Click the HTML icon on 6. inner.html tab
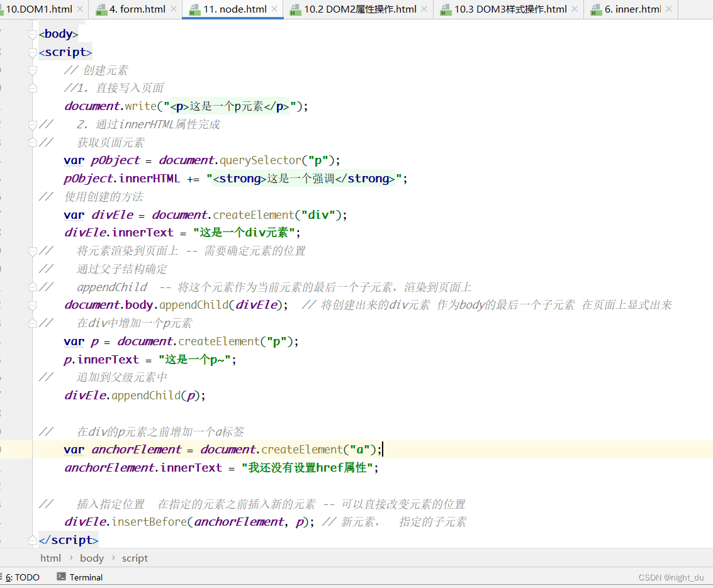This screenshot has height=588, width=713. coord(595,9)
